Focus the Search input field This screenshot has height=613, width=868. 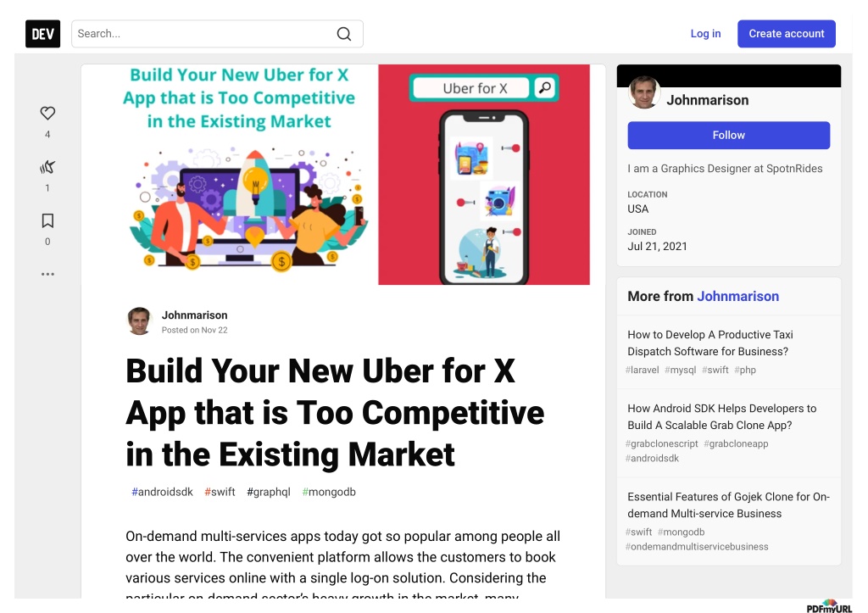[217, 34]
